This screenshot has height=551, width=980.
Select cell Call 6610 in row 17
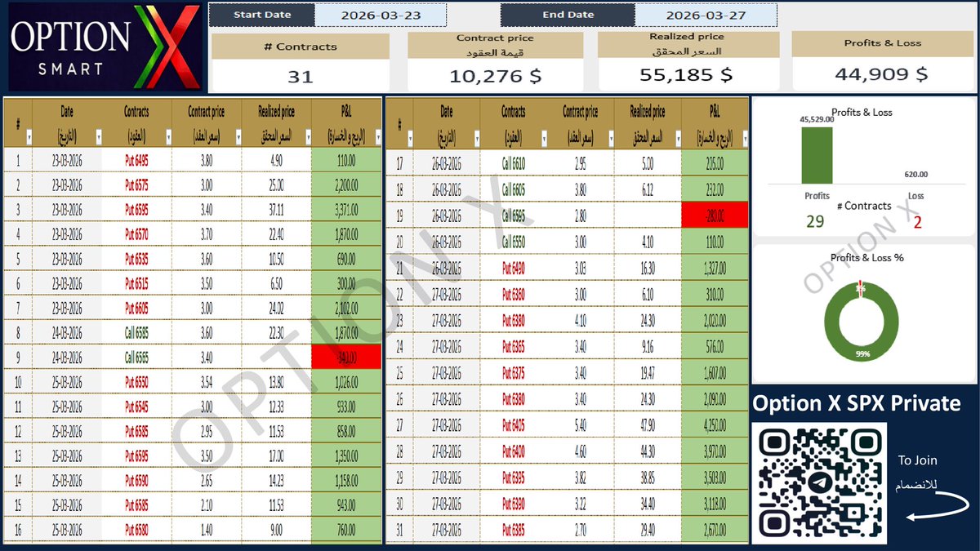click(x=514, y=163)
